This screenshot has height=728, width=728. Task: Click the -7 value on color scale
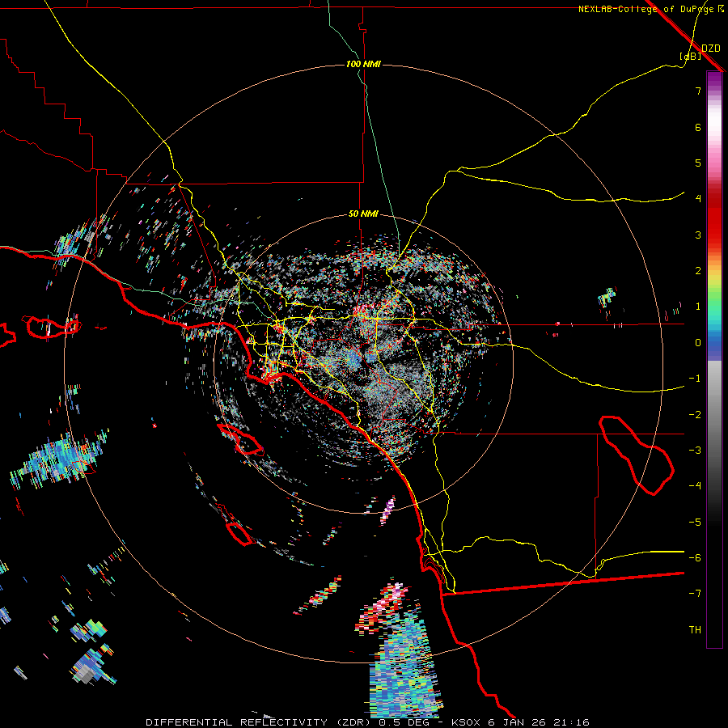coord(695,594)
